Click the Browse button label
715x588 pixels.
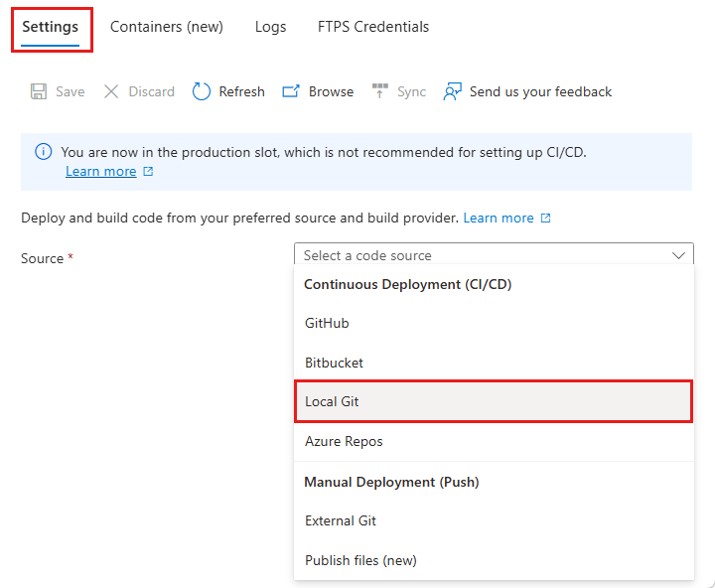point(331,91)
